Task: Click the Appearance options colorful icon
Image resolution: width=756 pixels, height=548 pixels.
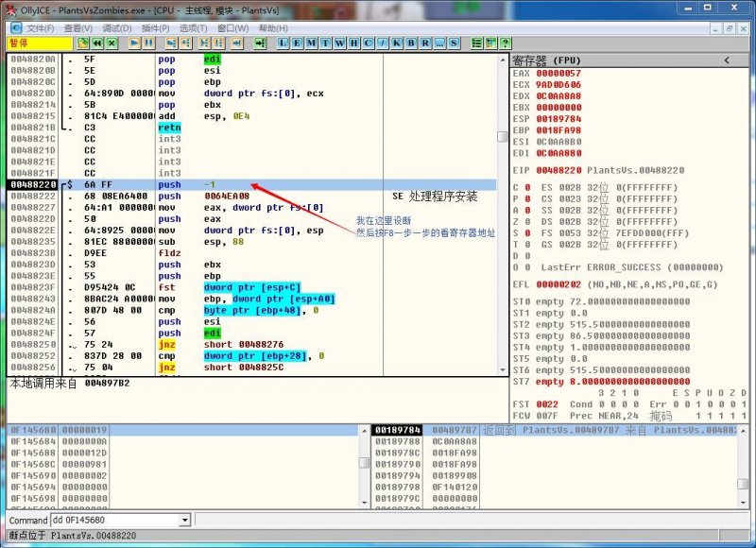Action: click(x=490, y=43)
